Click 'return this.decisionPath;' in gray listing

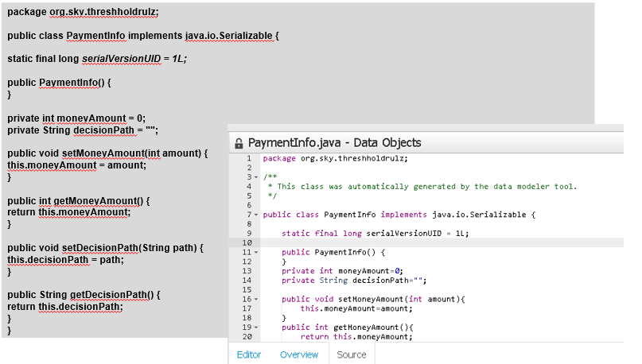point(65,307)
